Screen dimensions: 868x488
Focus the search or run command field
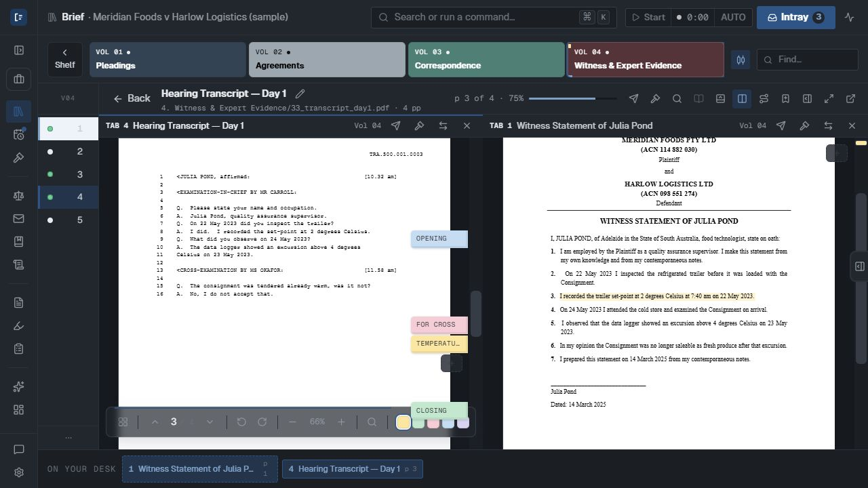tap(494, 17)
